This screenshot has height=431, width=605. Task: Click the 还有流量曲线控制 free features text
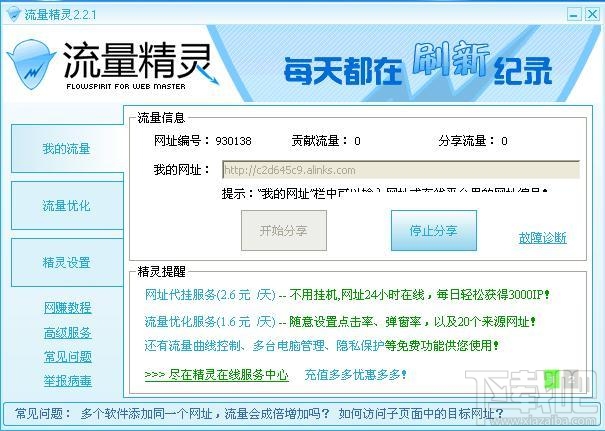click(x=321, y=345)
